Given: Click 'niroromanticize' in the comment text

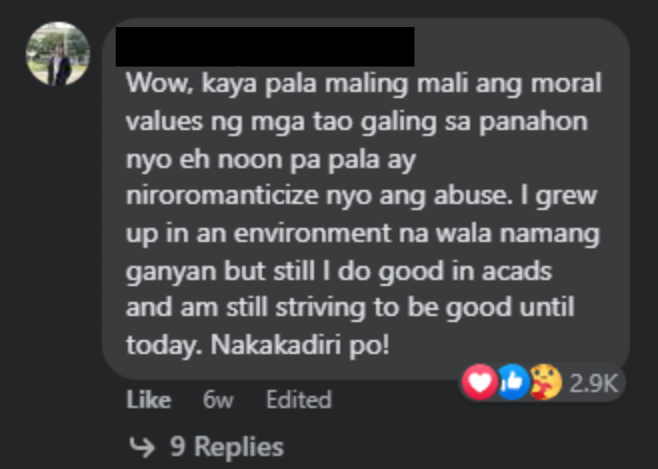Looking at the screenshot, I should 222,195.
